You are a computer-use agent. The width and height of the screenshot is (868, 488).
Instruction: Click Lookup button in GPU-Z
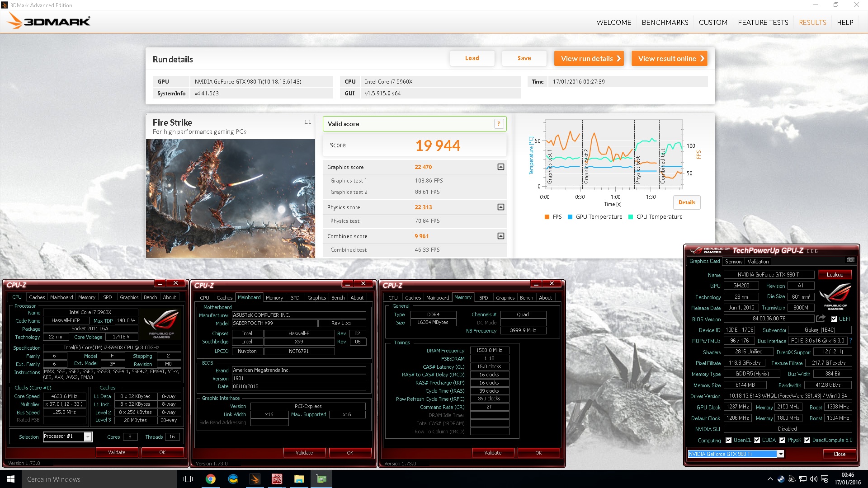tap(835, 275)
